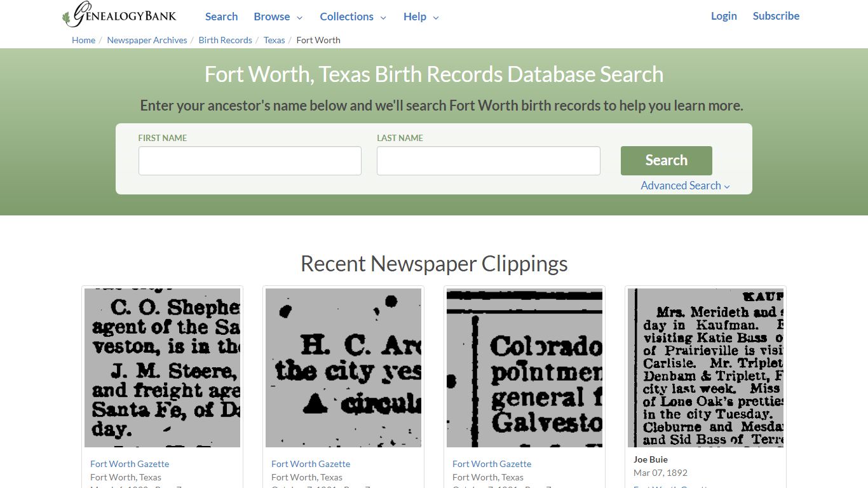The width and height of the screenshot is (868, 488).
Task: Focus the Last Name input field
Action: [488, 161]
